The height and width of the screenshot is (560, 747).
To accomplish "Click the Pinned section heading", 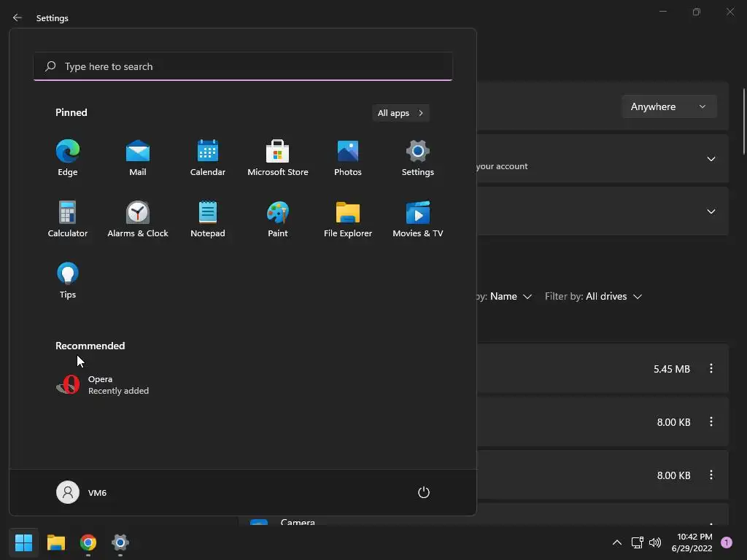I will (x=71, y=112).
